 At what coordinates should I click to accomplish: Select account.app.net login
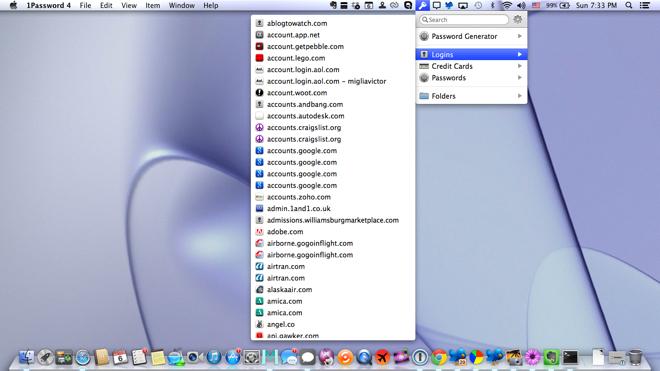(333, 35)
